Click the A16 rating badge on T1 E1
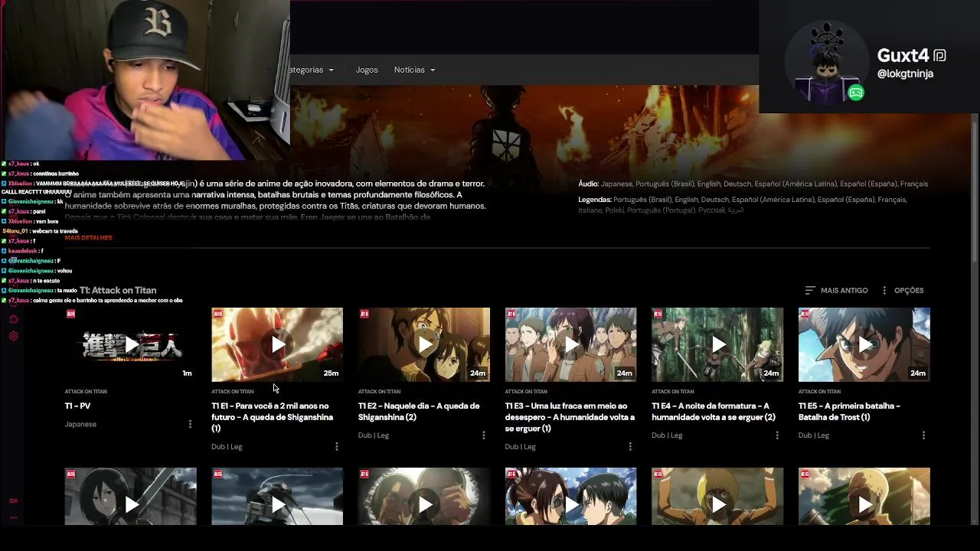Viewport: 980px width, 551px height. point(217,314)
